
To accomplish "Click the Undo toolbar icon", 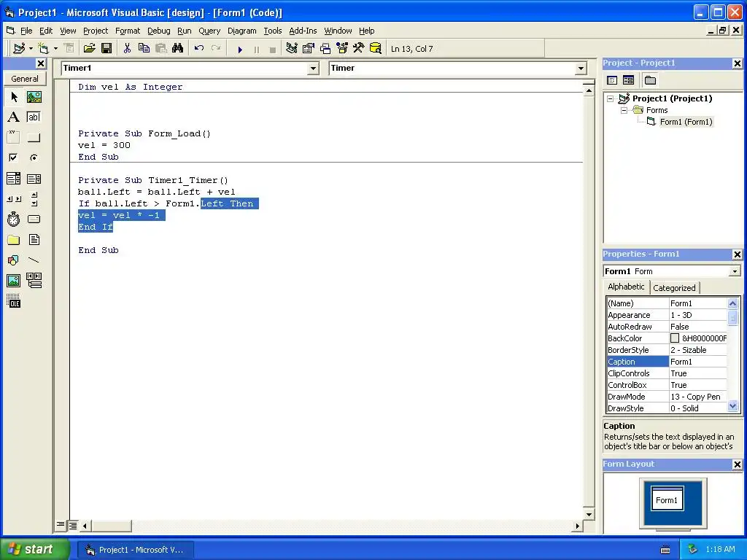I will [199, 49].
